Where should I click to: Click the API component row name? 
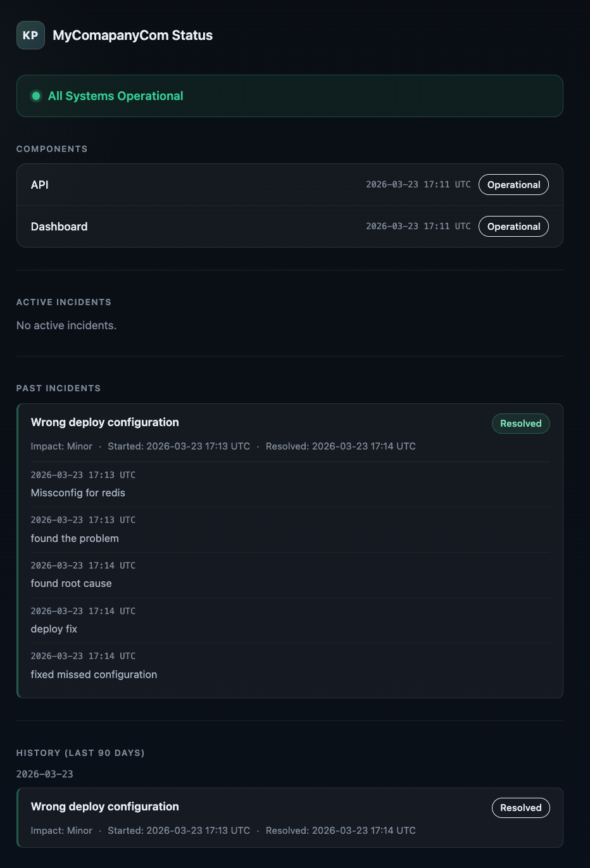click(x=39, y=185)
